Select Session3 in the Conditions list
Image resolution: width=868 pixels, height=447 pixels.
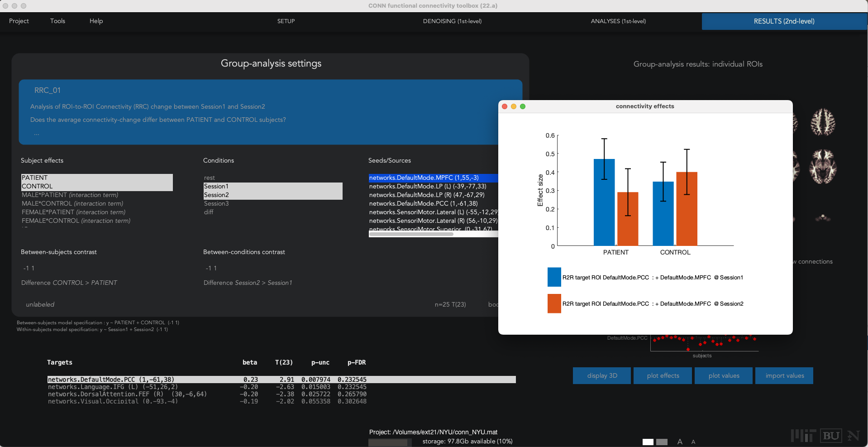tap(216, 204)
